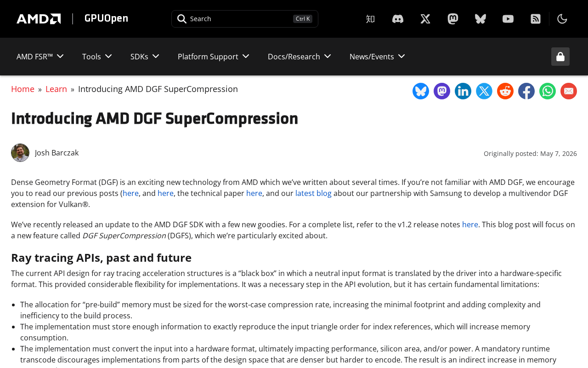The height and width of the screenshot is (368, 588).
Task: Open the Bluesky header icon
Action: pos(481,19)
